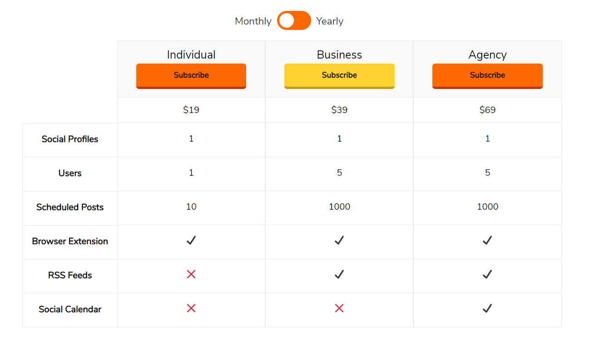Click the Business RSS Feeds checkmark
Screen dimensions: 590x364
pyautogui.click(x=339, y=275)
